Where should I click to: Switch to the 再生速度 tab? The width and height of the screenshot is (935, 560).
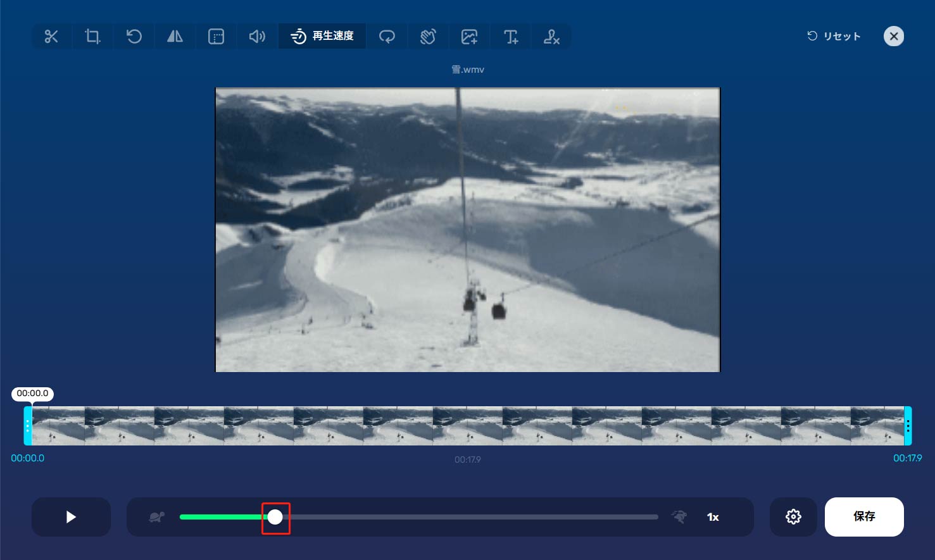click(322, 36)
